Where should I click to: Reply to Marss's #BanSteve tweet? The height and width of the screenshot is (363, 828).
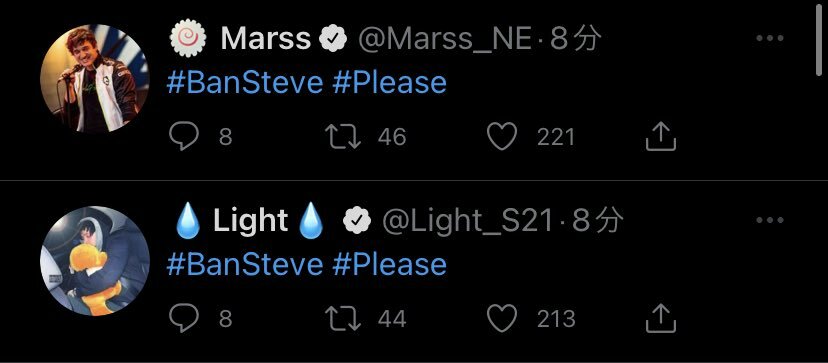pyautogui.click(x=184, y=137)
